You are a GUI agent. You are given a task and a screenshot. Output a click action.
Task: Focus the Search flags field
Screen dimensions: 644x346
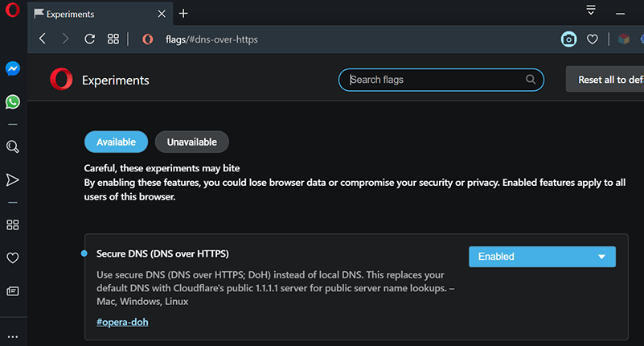coord(441,80)
